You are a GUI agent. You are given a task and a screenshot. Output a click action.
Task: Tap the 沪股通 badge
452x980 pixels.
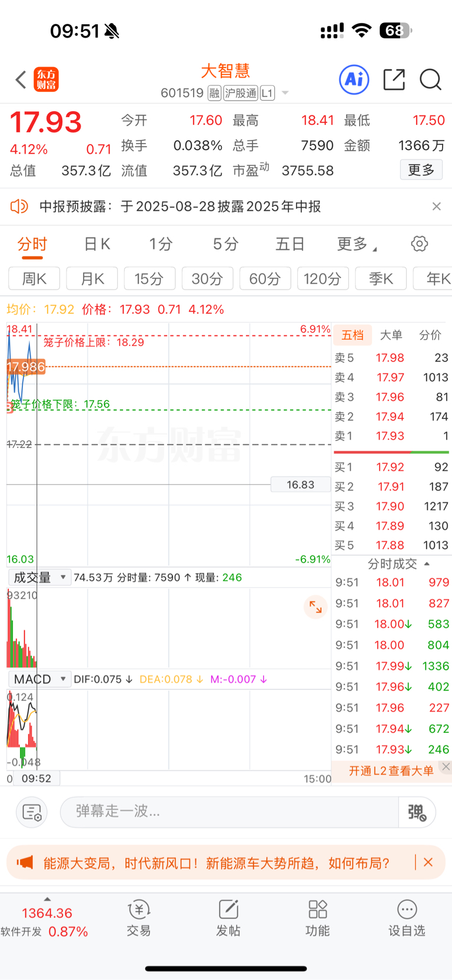(241, 93)
